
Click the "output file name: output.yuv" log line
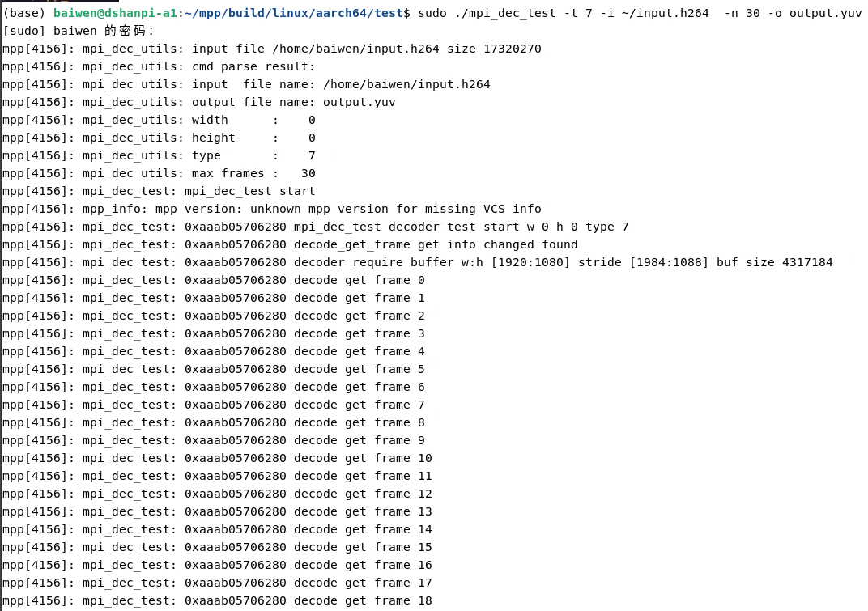pyautogui.click(x=198, y=102)
